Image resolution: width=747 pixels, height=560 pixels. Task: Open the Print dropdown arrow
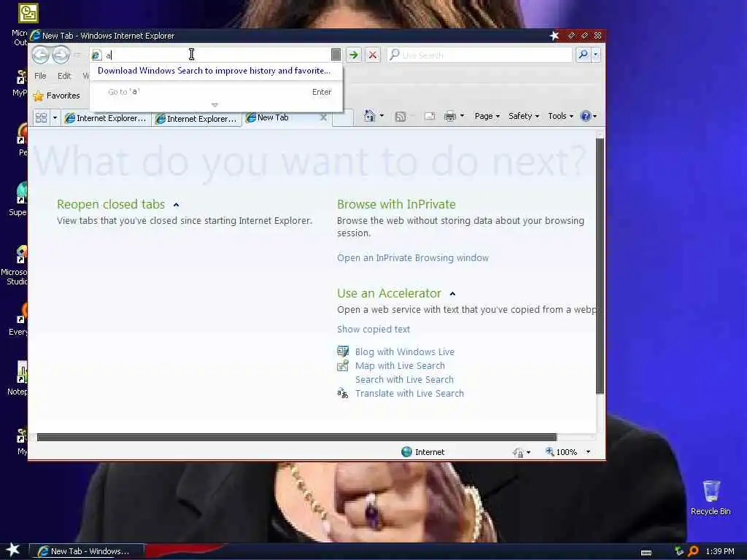(x=462, y=116)
